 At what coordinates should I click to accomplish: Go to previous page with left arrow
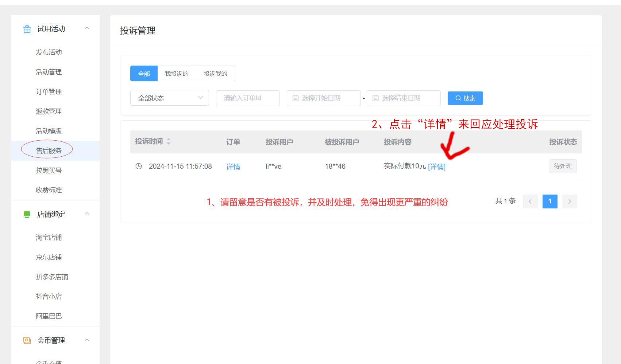click(530, 201)
